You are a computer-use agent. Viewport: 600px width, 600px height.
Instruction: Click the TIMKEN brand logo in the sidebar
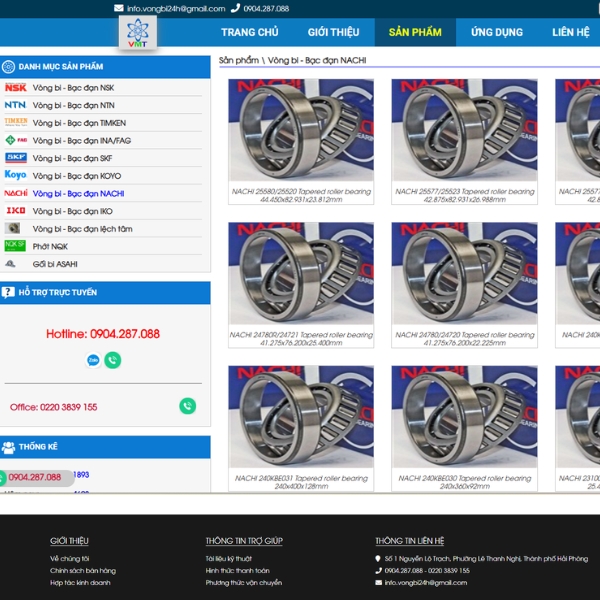pos(16,122)
